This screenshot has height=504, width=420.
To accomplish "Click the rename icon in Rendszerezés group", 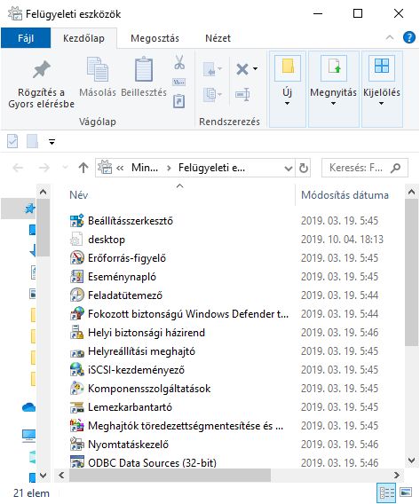I will pos(242,94).
